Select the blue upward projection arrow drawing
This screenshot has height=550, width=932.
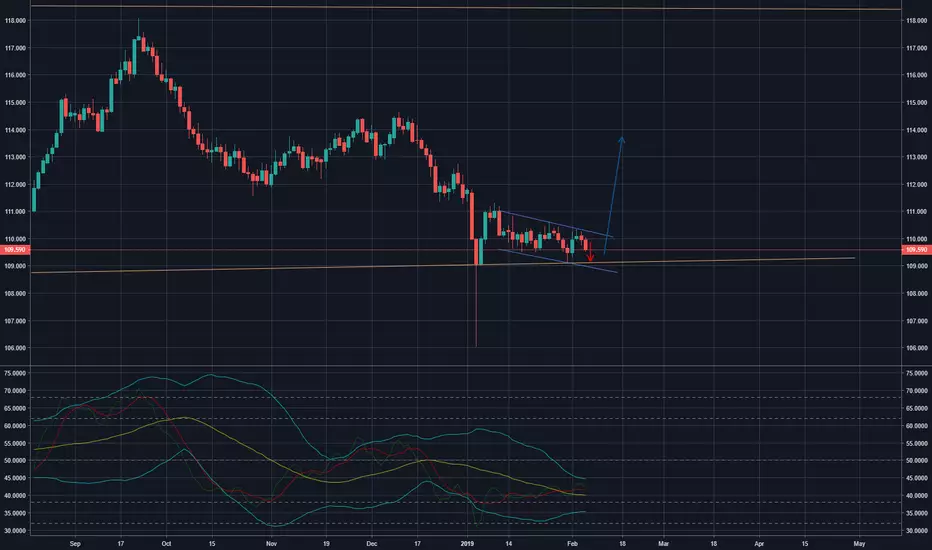(x=614, y=195)
